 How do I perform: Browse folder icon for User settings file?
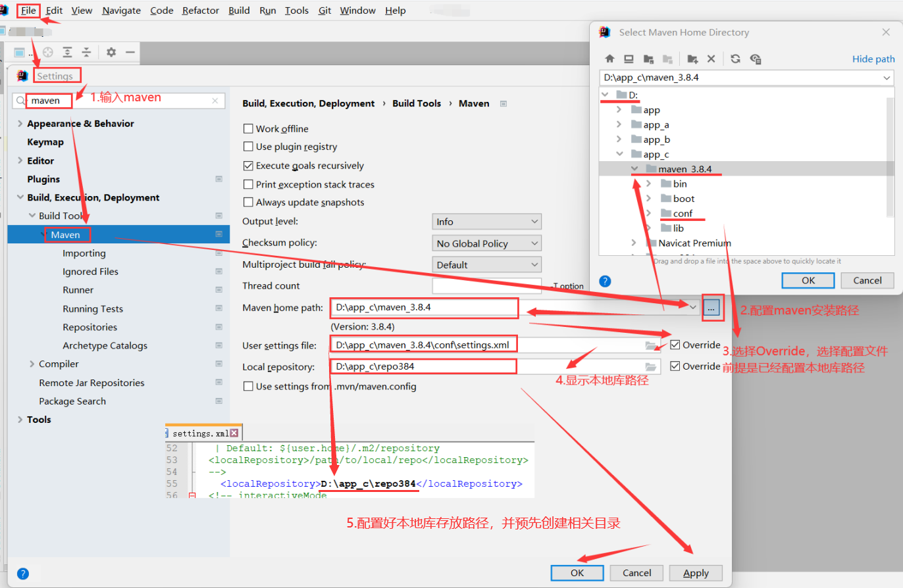point(652,345)
